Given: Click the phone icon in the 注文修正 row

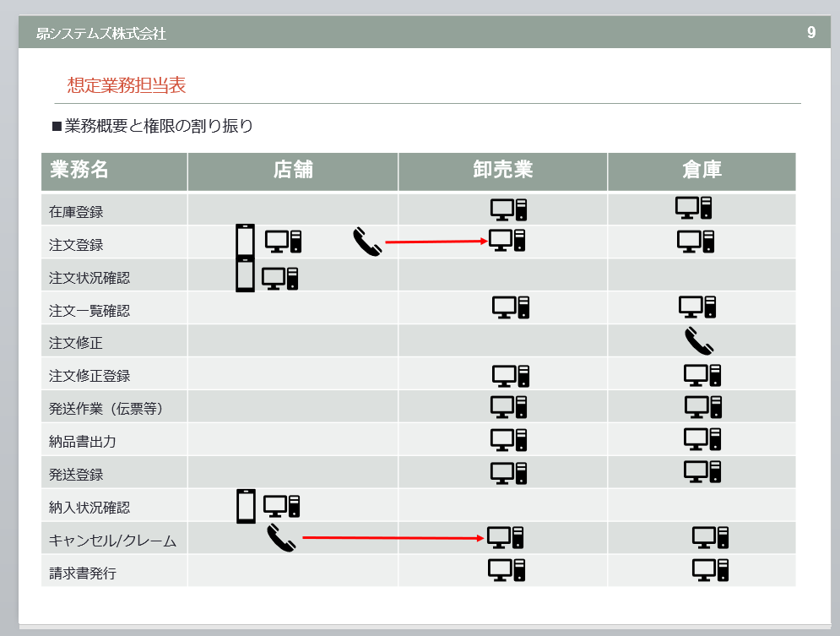Looking at the screenshot, I should [699, 340].
